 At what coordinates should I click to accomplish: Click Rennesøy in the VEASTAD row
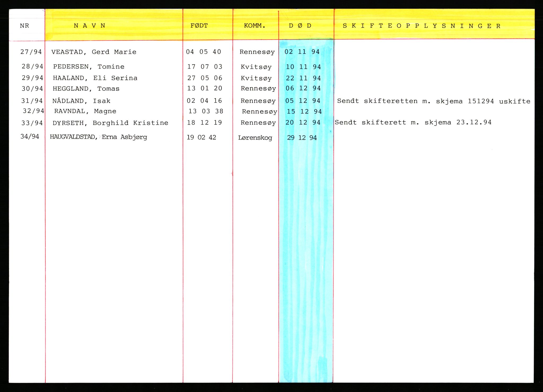tap(257, 52)
